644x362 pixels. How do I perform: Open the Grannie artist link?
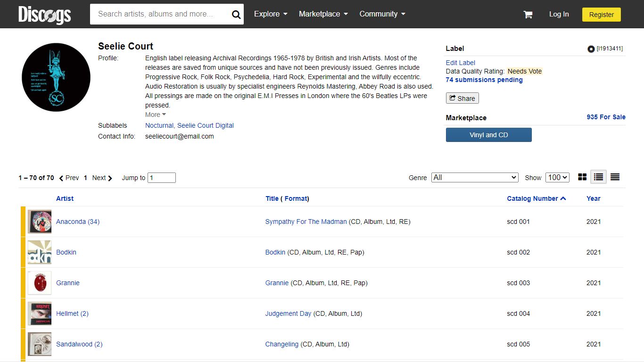tap(68, 283)
